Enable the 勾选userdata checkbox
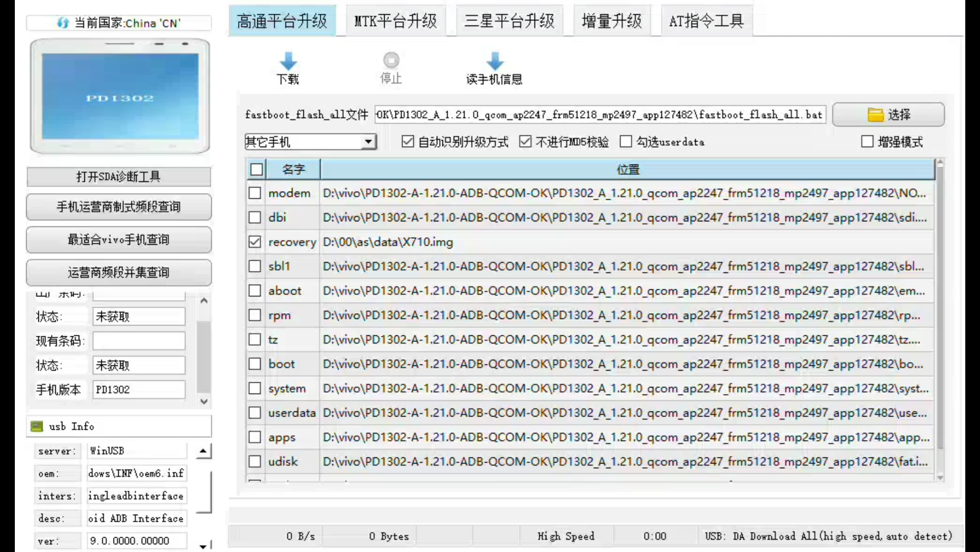Viewport: 980px width, 552px height. (626, 142)
